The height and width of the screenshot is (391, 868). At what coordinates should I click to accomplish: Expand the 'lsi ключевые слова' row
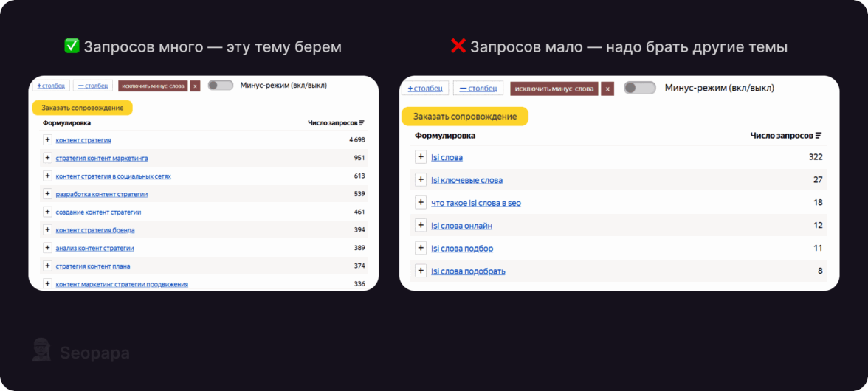click(421, 179)
